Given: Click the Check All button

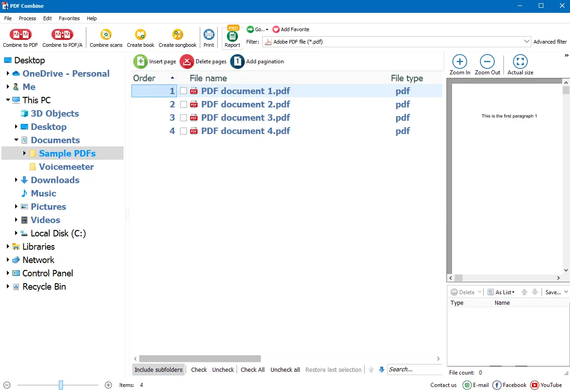Looking at the screenshot, I should click(253, 370).
